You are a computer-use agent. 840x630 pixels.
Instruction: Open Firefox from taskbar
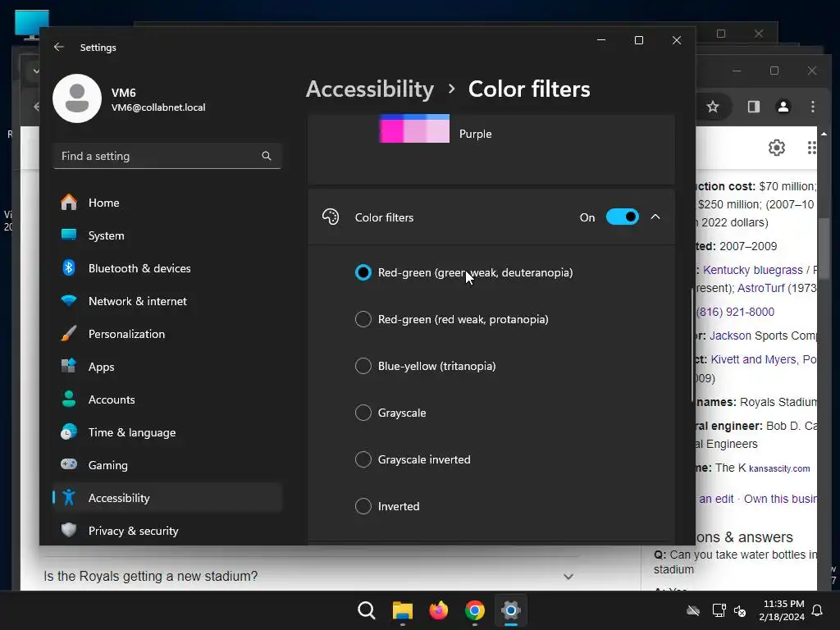click(439, 610)
